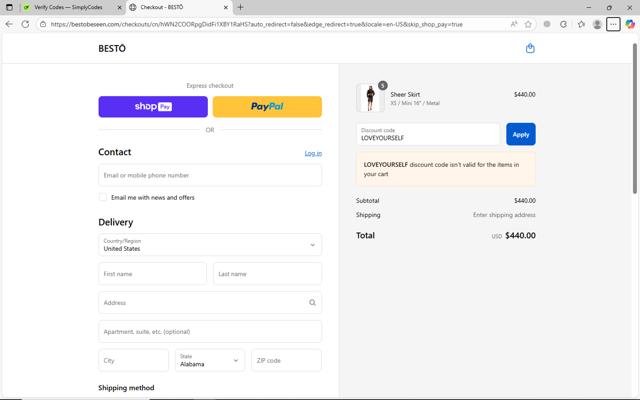Focus the Apartment, suite field

click(x=210, y=331)
